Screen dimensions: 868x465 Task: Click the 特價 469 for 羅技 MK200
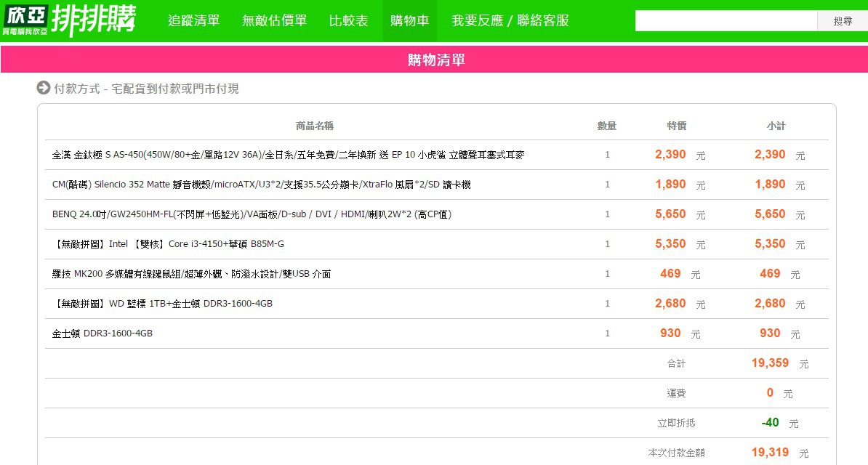click(x=670, y=274)
